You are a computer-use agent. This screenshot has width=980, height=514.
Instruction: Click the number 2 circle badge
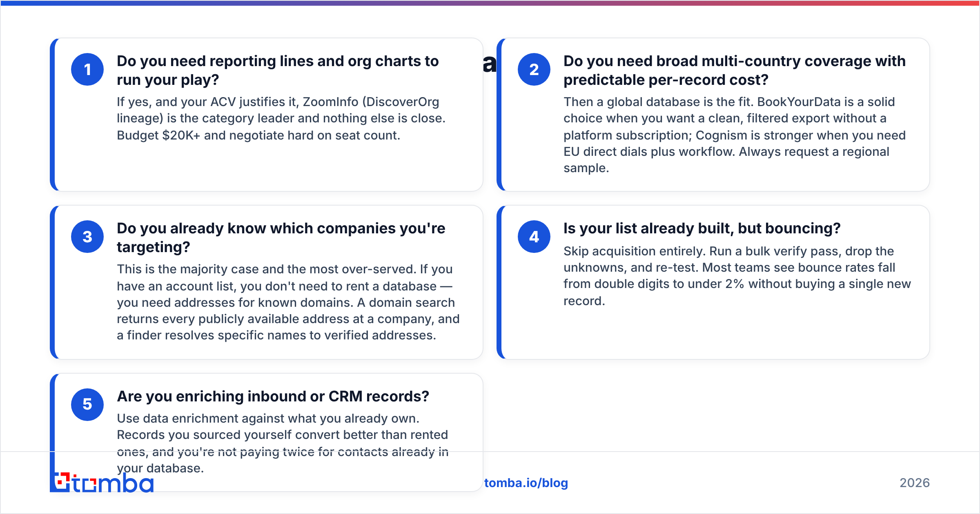(x=534, y=69)
